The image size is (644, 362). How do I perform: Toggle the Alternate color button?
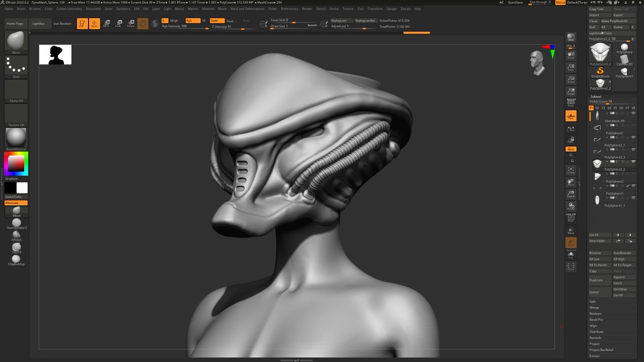pos(16,203)
